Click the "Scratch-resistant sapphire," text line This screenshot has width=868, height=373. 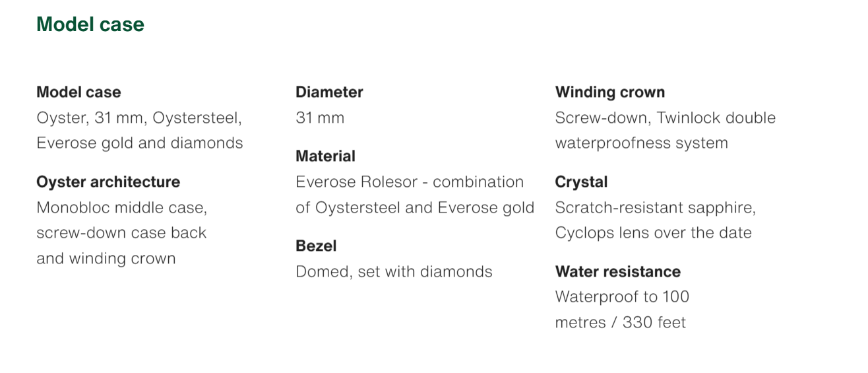click(x=655, y=207)
